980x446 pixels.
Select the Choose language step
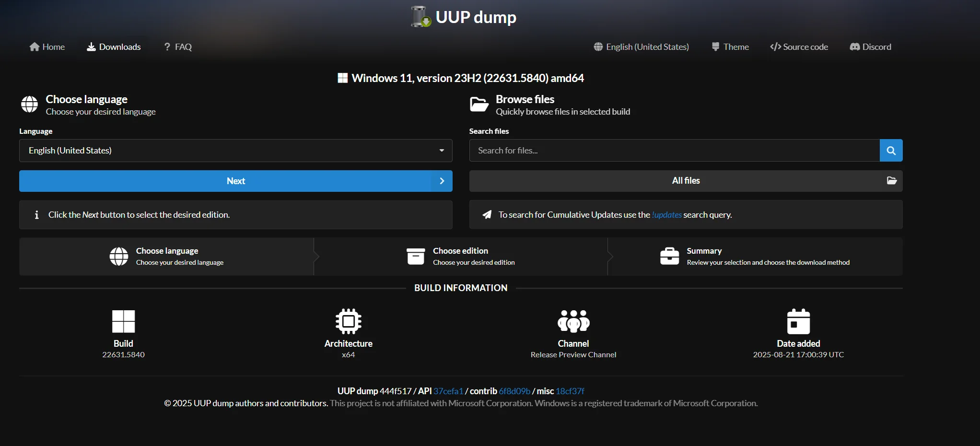[x=166, y=257]
